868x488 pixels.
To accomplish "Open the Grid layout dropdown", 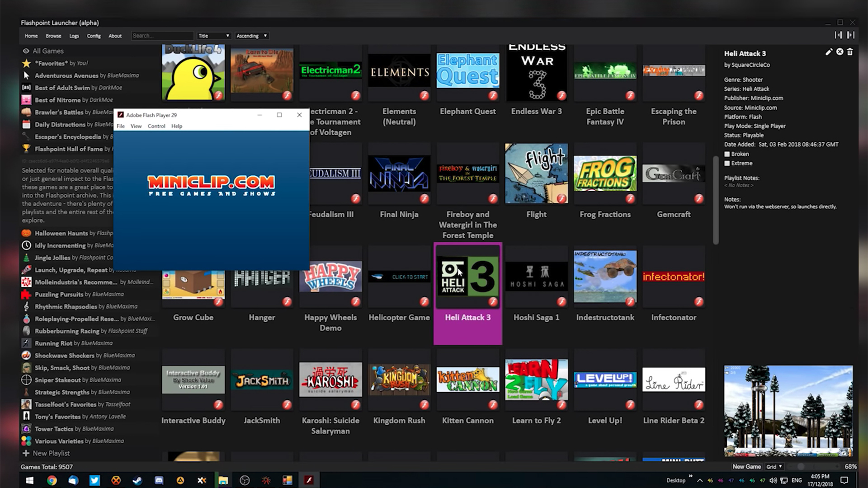I will point(774,466).
